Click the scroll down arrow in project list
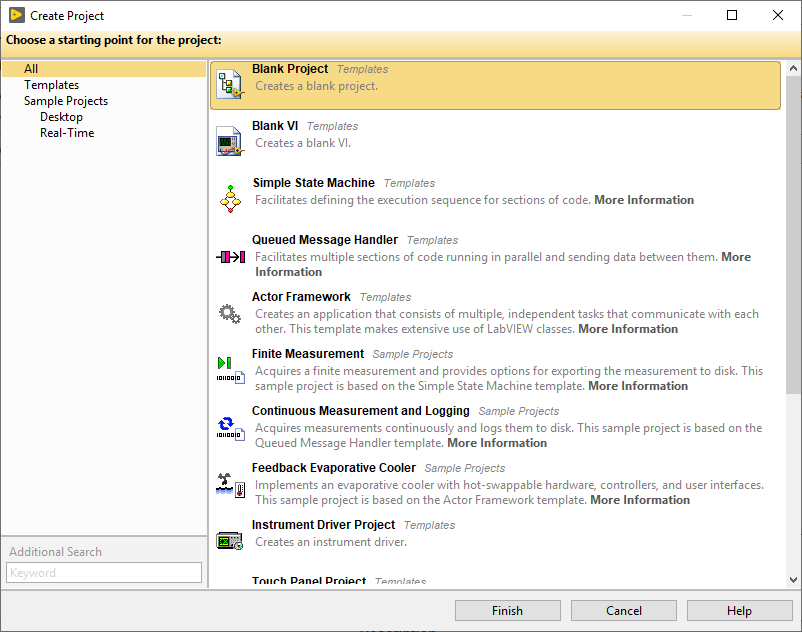Image resolution: width=802 pixels, height=632 pixels. point(793,580)
